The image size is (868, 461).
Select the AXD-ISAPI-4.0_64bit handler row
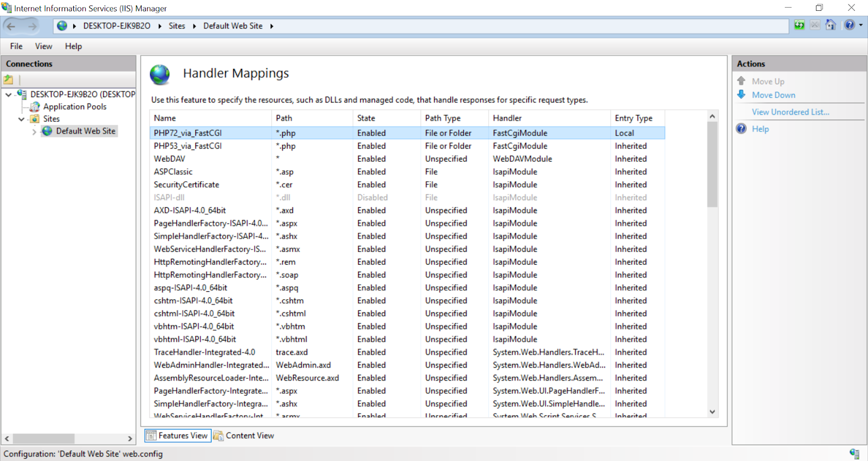pyautogui.click(x=407, y=210)
